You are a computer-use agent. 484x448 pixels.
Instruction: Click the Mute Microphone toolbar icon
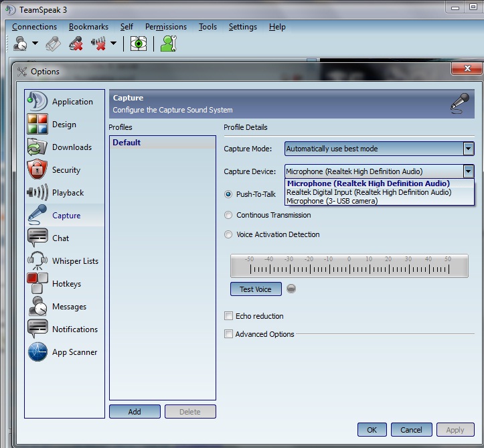[x=76, y=44]
